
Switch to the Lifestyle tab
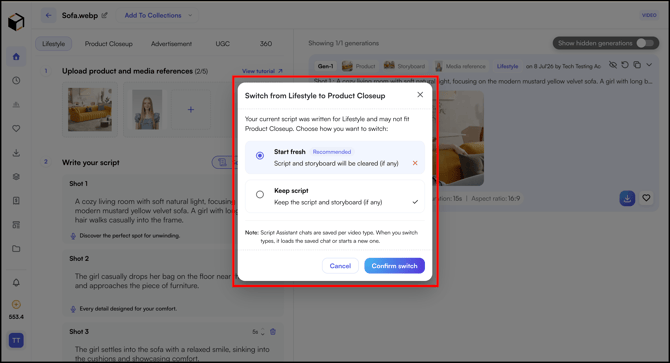click(x=53, y=44)
